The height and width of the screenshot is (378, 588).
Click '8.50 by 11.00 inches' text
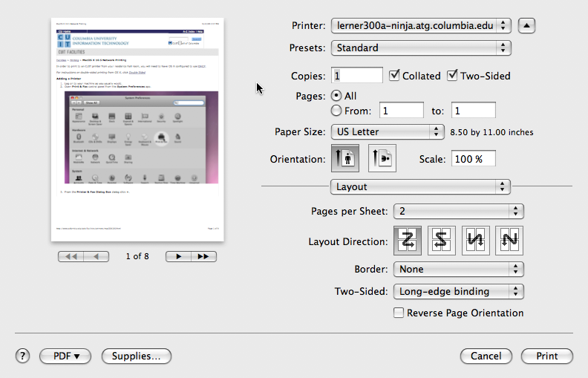[491, 132]
